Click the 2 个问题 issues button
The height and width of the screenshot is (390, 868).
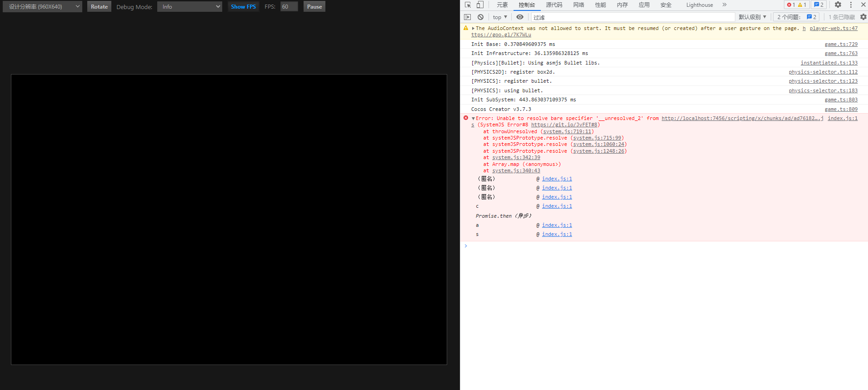[x=797, y=17]
